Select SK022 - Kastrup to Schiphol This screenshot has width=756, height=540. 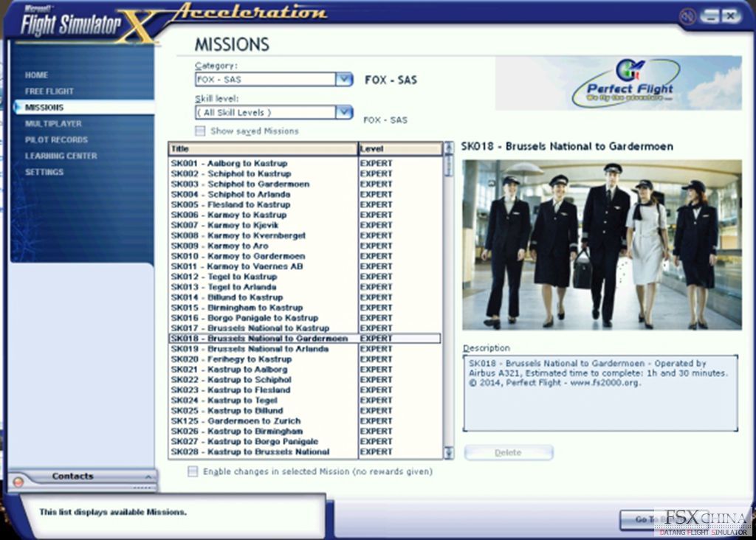tap(305, 380)
